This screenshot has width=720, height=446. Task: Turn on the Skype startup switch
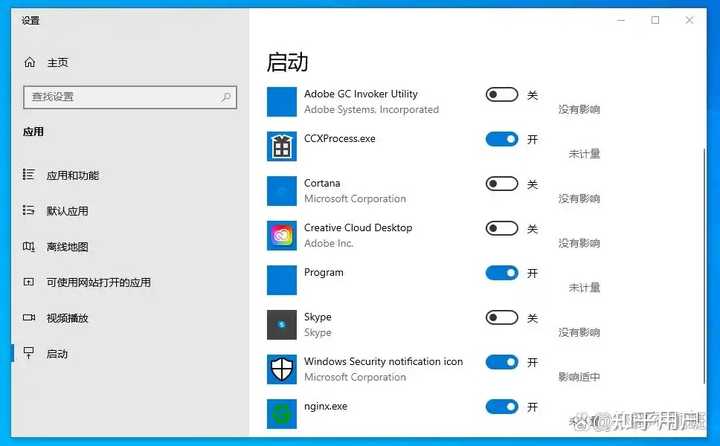pos(501,317)
